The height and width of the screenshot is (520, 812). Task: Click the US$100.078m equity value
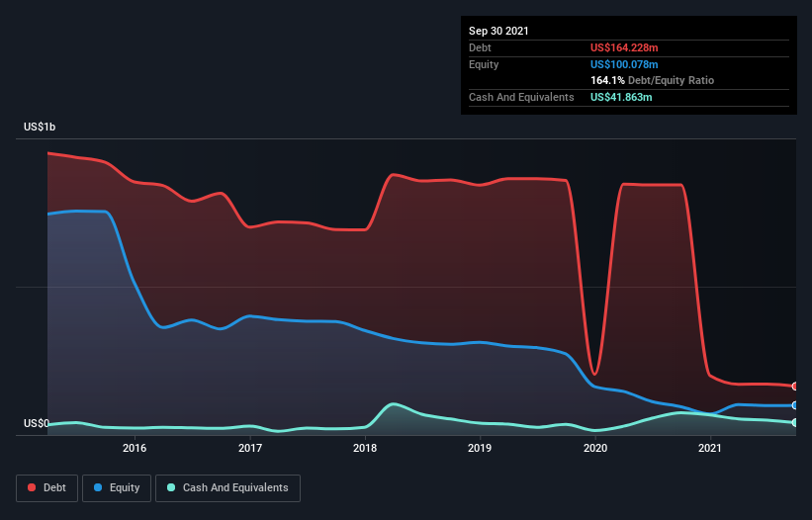point(624,64)
